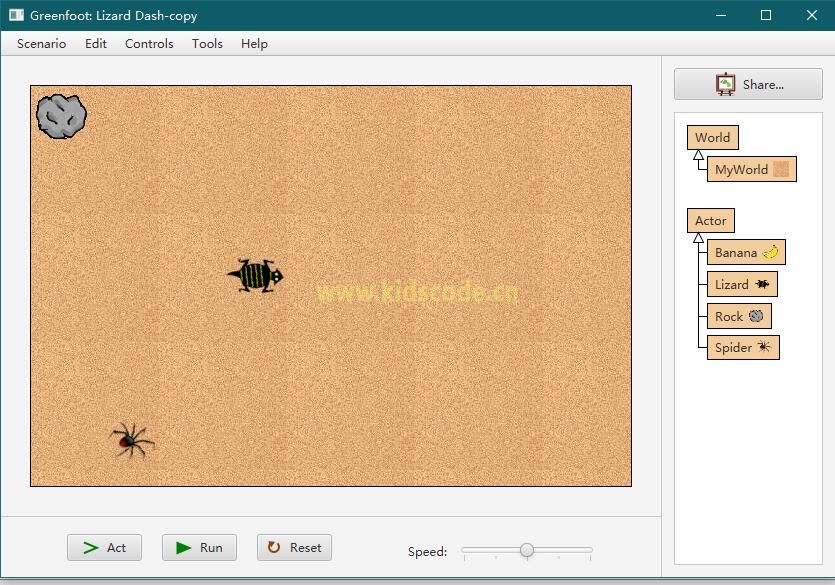Close the Greenfoot window
The width and height of the screenshot is (835, 585).
pos(812,15)
